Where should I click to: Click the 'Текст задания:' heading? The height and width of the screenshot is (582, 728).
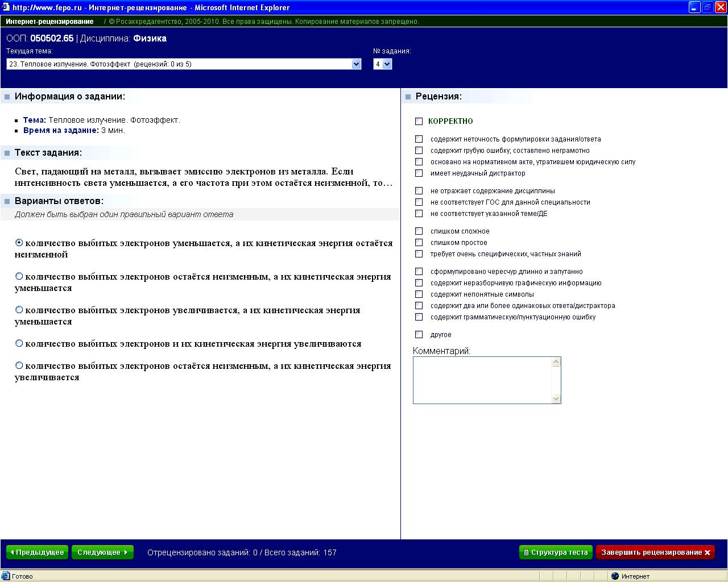[x=48, y=153]
